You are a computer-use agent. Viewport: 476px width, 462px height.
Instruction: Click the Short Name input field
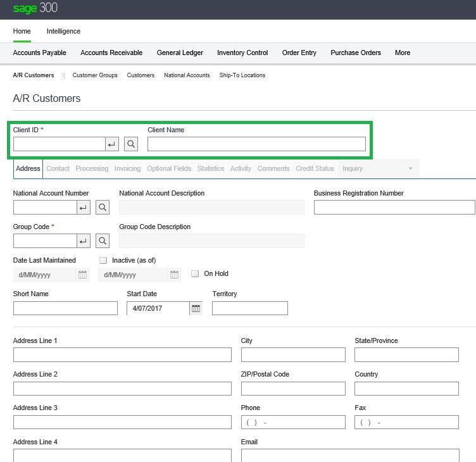click(x=65, y=308)
